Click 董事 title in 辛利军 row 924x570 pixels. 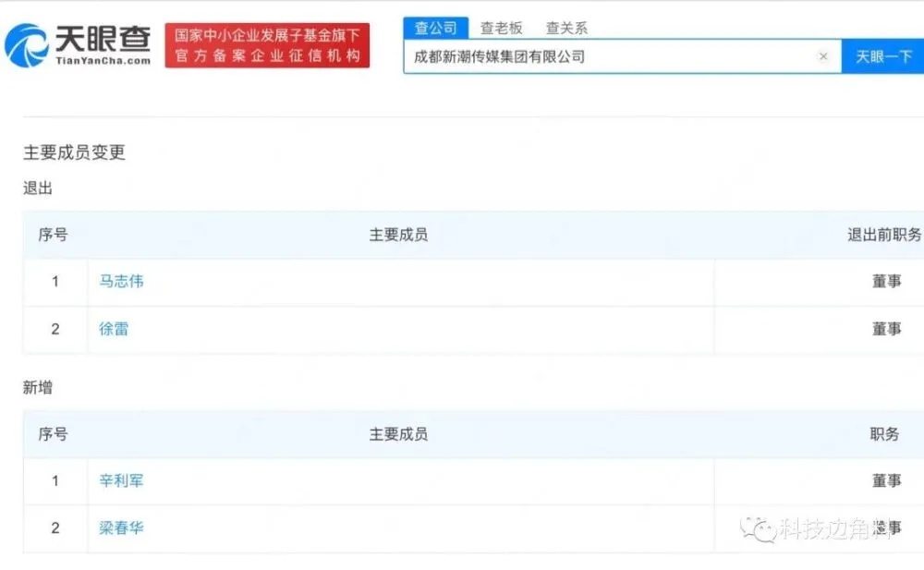pyautogui.click(x=887, y=480)
